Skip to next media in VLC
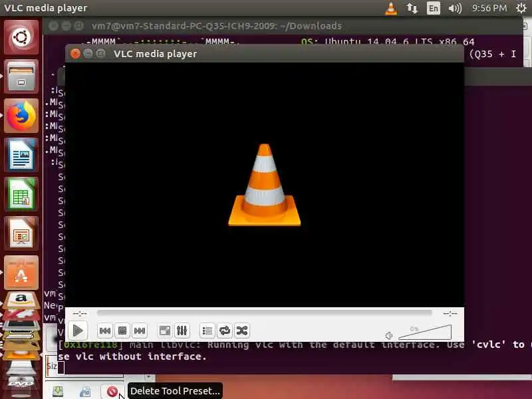Viewport: 532px width, 399px height. 140,331
